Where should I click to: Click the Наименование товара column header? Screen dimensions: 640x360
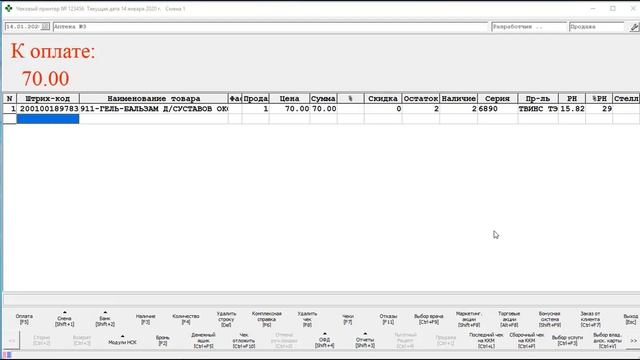[153, 98]
